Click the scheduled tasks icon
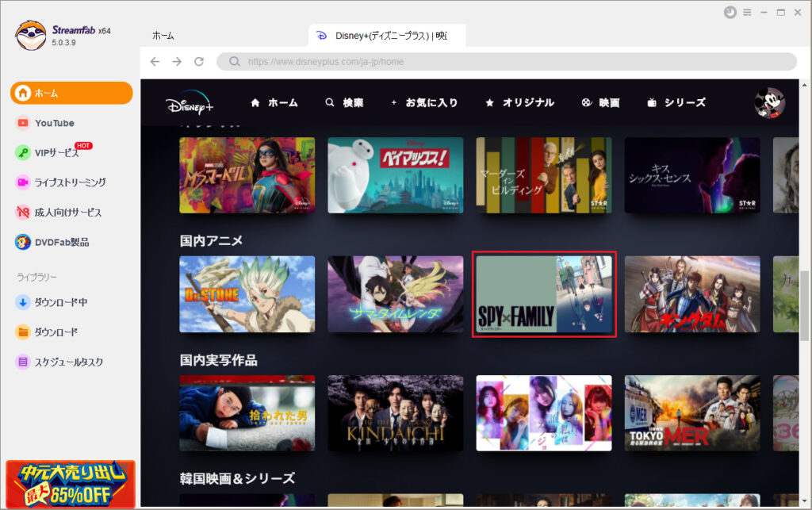Screen dimensions: 812x510 click(23, 362)
